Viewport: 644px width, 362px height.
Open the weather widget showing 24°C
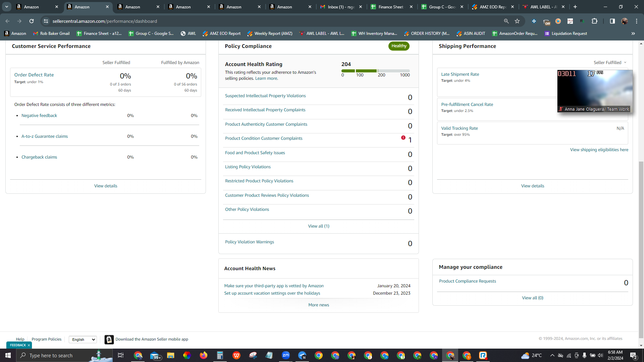[532, 355]
